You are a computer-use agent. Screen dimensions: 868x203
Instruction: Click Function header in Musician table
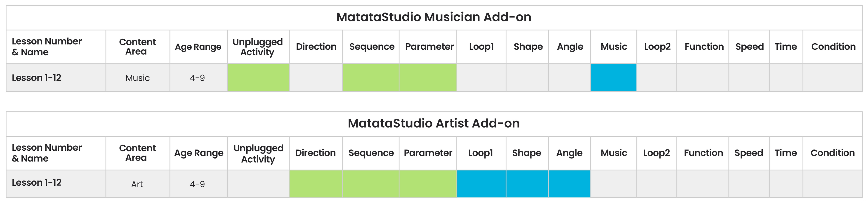click(704, 47)
